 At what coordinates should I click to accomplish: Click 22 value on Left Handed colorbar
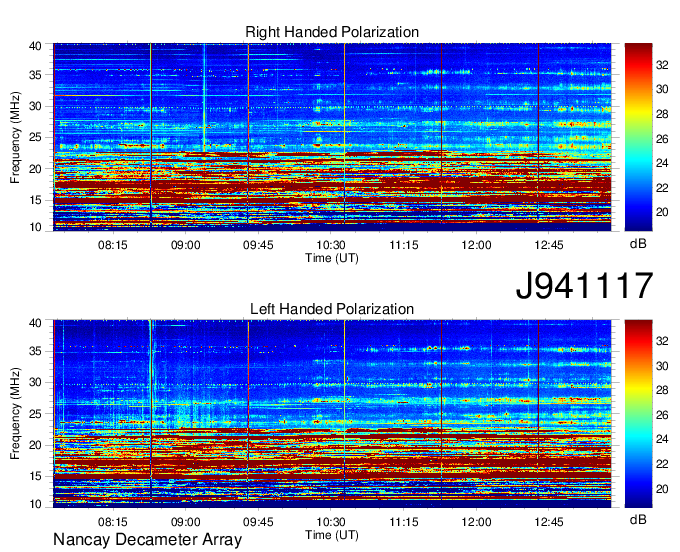tap(662, 464)
